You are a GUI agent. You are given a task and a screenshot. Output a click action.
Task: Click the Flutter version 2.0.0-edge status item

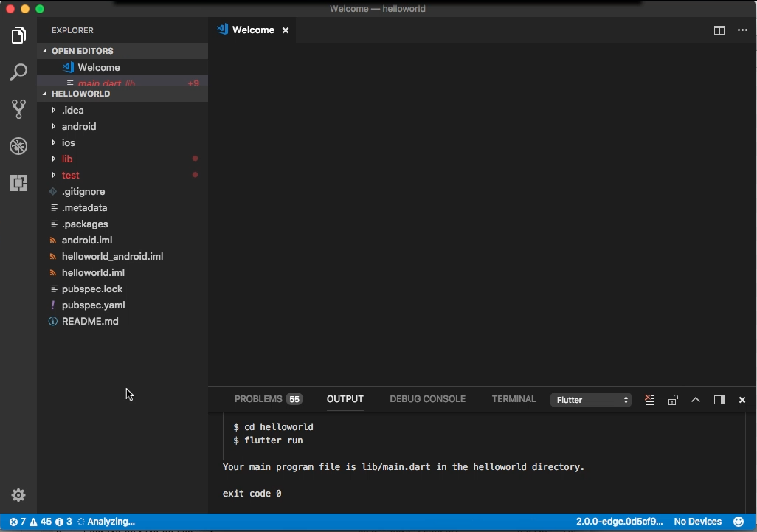coord(620,522)
